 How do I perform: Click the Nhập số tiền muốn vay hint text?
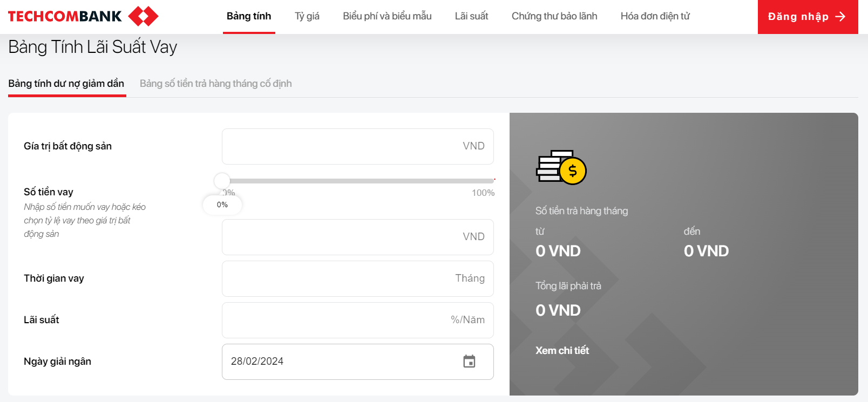[x=85, y=220]
